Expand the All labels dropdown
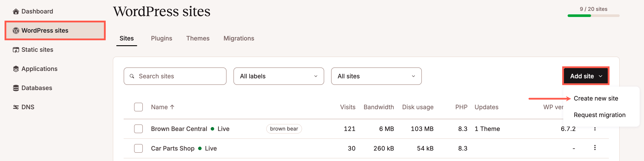 pyautogui.click(x=279, y=76)
